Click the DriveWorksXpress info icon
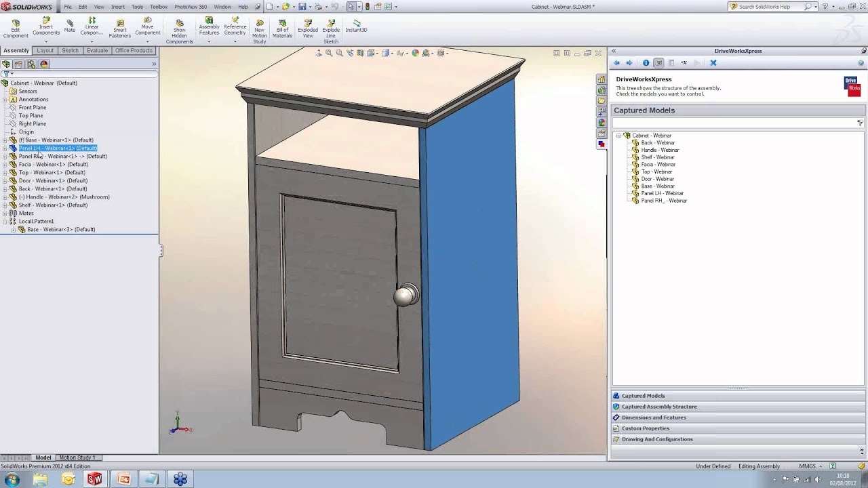The width and height of the screenshot is (868, 488). [x=646, y=63]
